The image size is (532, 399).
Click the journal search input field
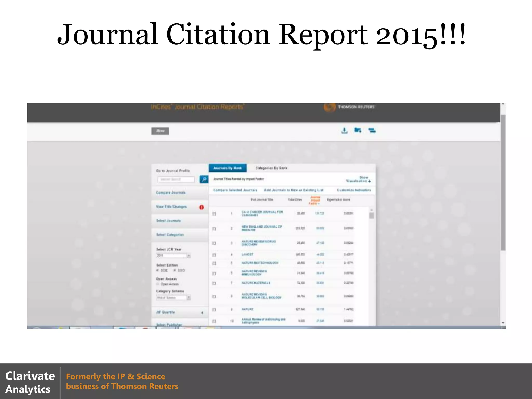176,179
